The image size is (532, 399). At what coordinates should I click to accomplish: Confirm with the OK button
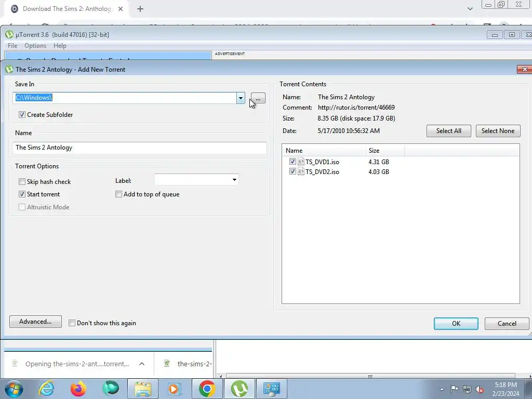click(x=456, y=324)
